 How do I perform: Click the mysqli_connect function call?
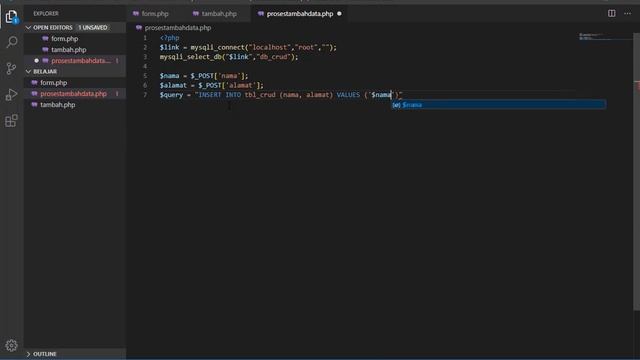click(x=218, y=47)
